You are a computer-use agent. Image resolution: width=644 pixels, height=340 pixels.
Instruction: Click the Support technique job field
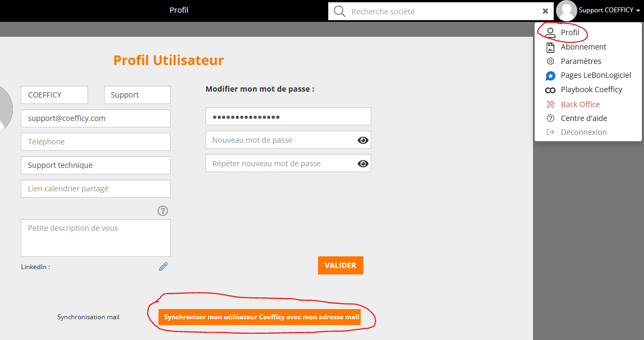click(x=96, y=165)
